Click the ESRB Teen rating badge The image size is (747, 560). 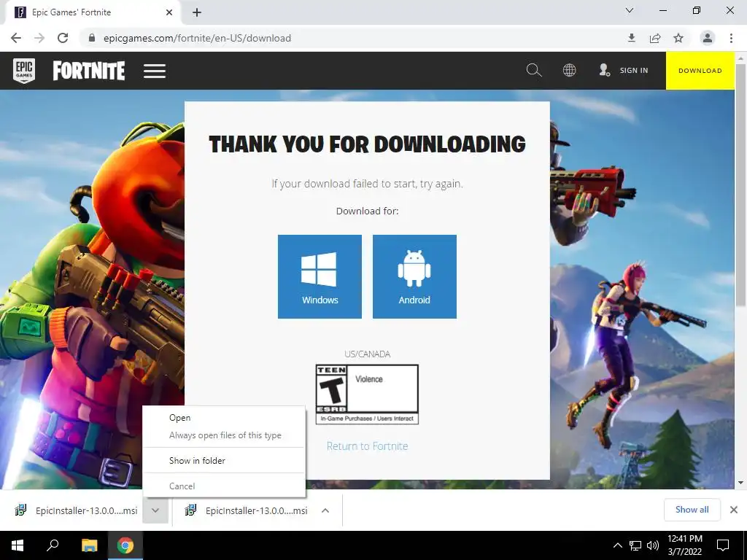click(x=368, y=394)
